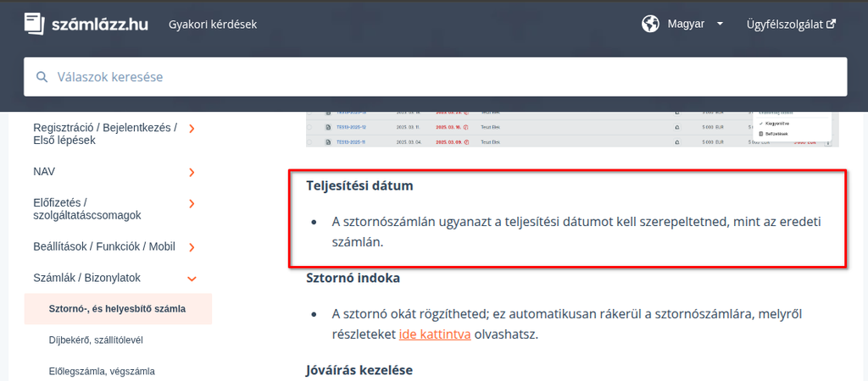Open Előlegszámla, végszámla article

102,371
